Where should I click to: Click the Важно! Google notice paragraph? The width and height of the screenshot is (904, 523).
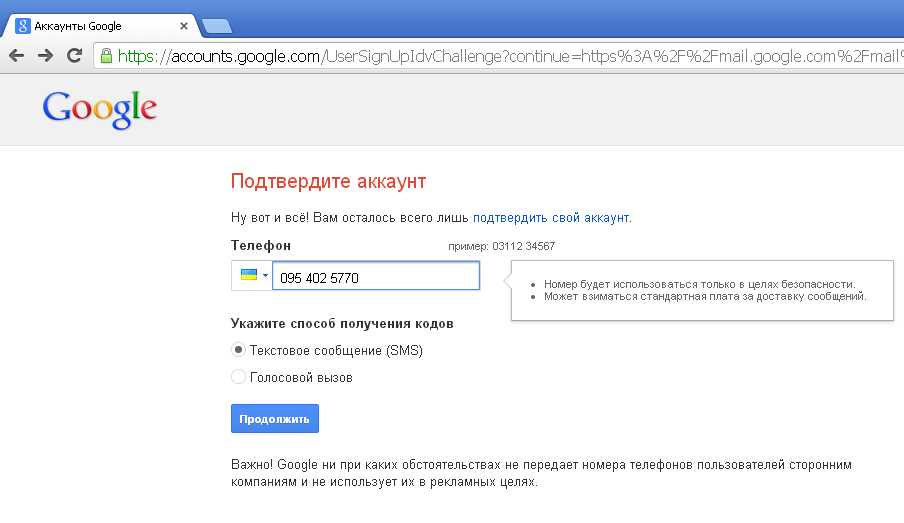coord(541,473)
